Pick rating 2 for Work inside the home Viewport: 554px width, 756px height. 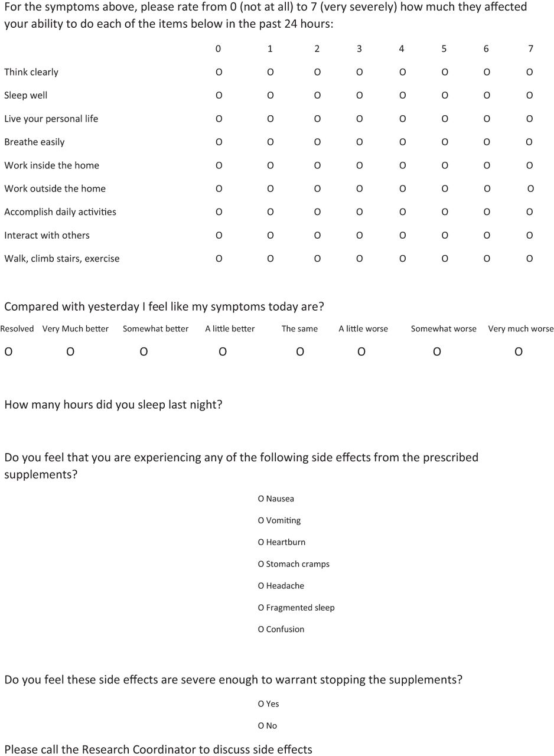point(317,165)
